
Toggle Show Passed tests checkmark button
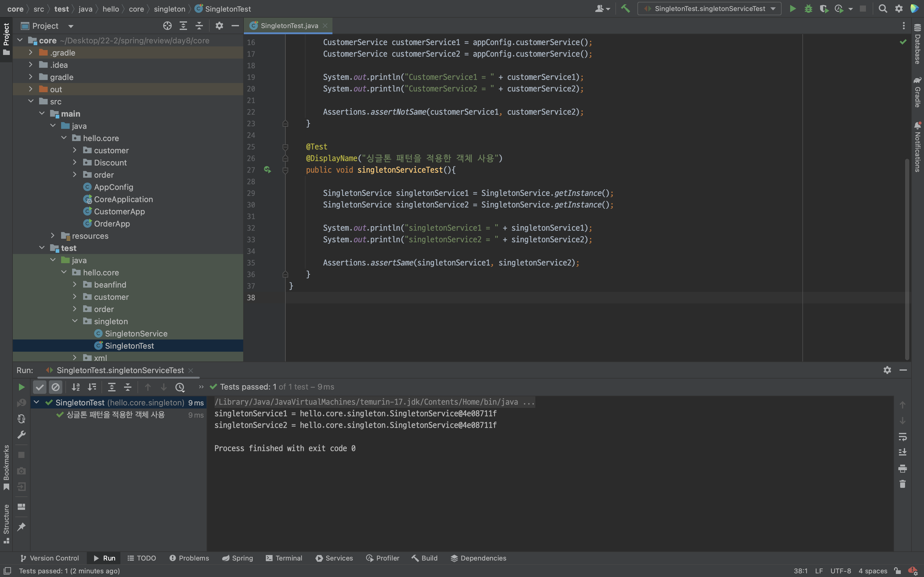coord(40,387)
